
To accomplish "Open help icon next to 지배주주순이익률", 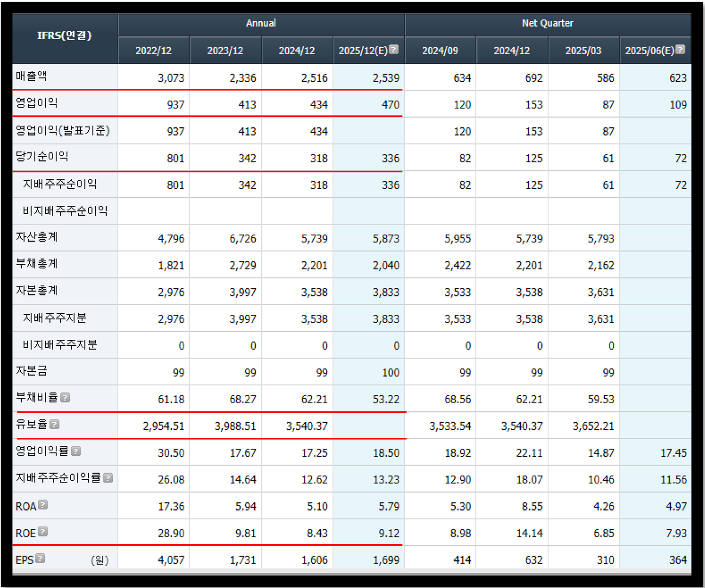I will point(108,478).
